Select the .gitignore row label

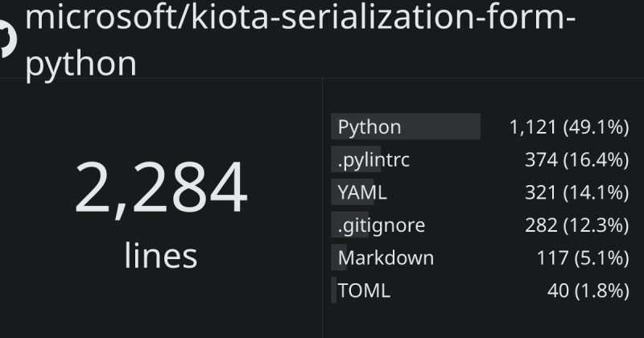[x=381, y=225]
